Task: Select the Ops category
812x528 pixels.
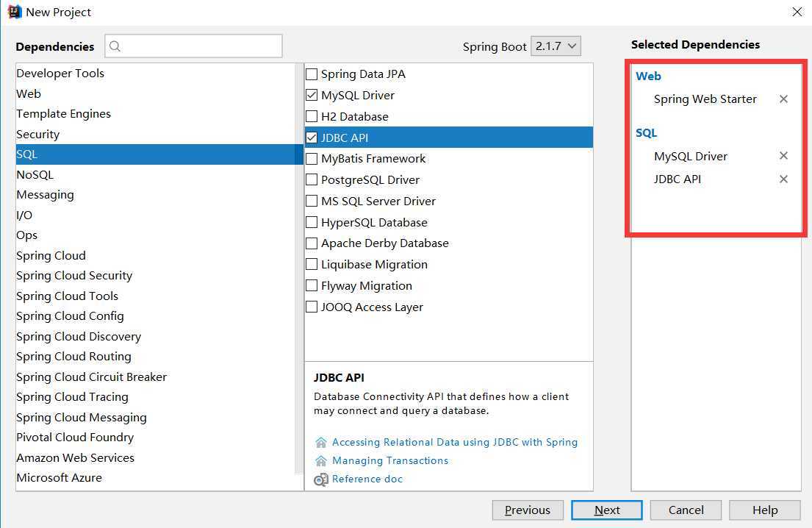Action: pos(155,235)
